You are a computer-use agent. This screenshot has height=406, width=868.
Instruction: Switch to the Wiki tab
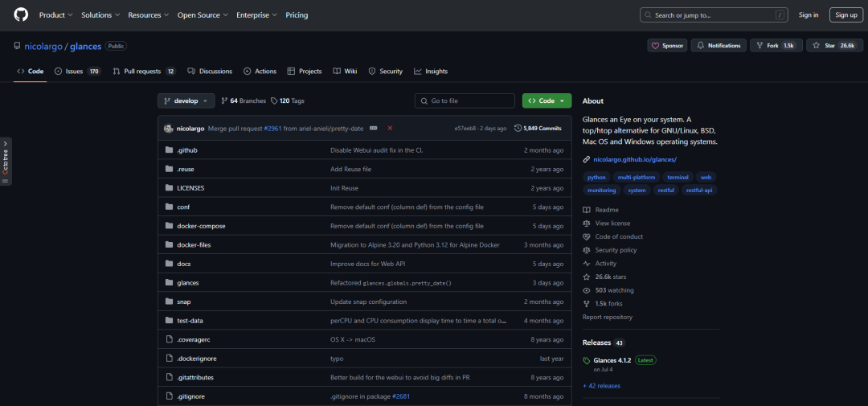point(346,71)
